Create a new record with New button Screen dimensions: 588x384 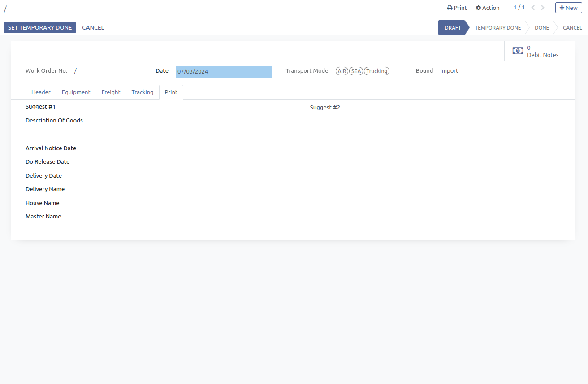[568, 8]
